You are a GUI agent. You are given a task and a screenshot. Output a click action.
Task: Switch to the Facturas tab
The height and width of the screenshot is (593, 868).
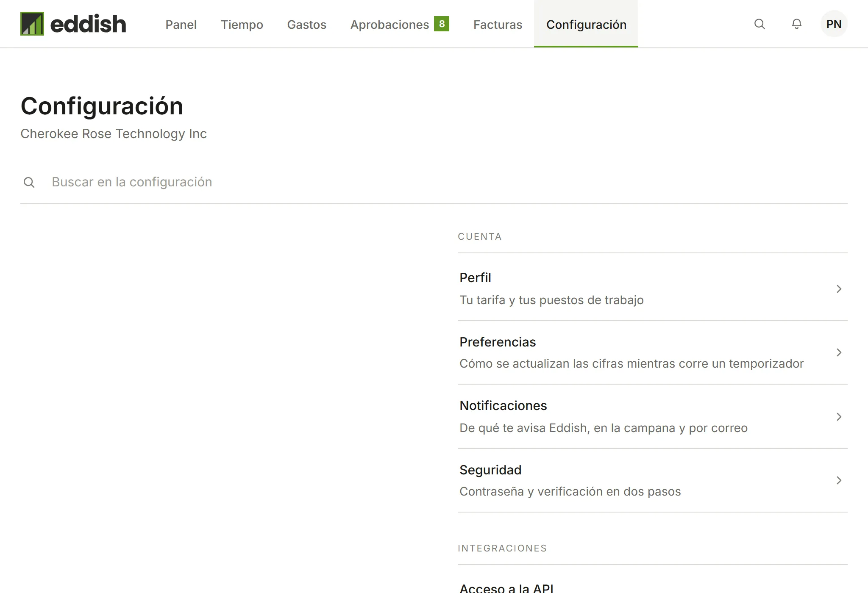pos(498,25)
